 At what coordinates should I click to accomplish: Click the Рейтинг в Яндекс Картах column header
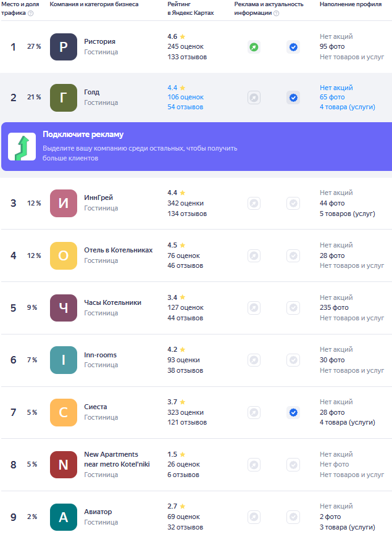[191, 9]
